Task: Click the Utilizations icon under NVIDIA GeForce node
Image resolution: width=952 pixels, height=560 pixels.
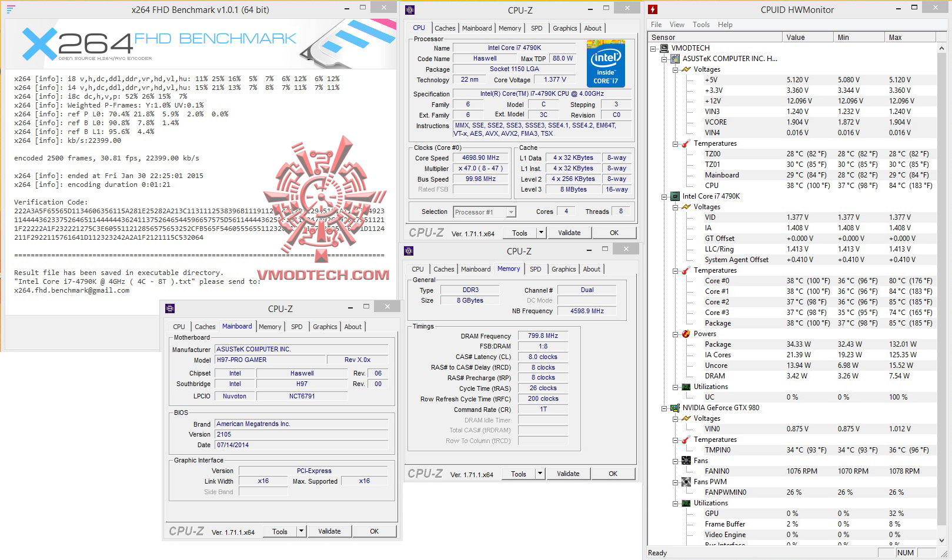Action: (x=686, y=503)
